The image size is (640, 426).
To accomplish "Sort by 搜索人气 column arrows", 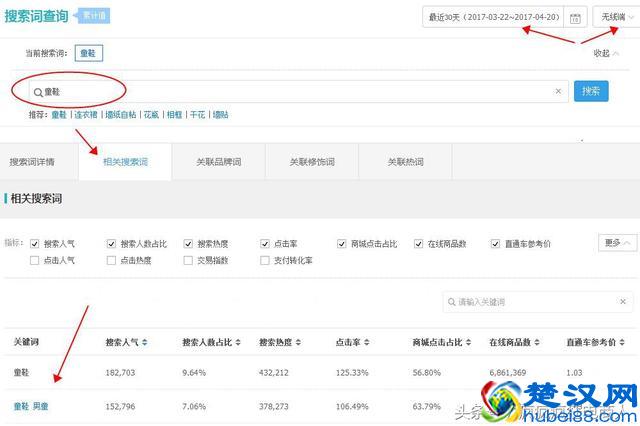I will (x=145, y=342).
